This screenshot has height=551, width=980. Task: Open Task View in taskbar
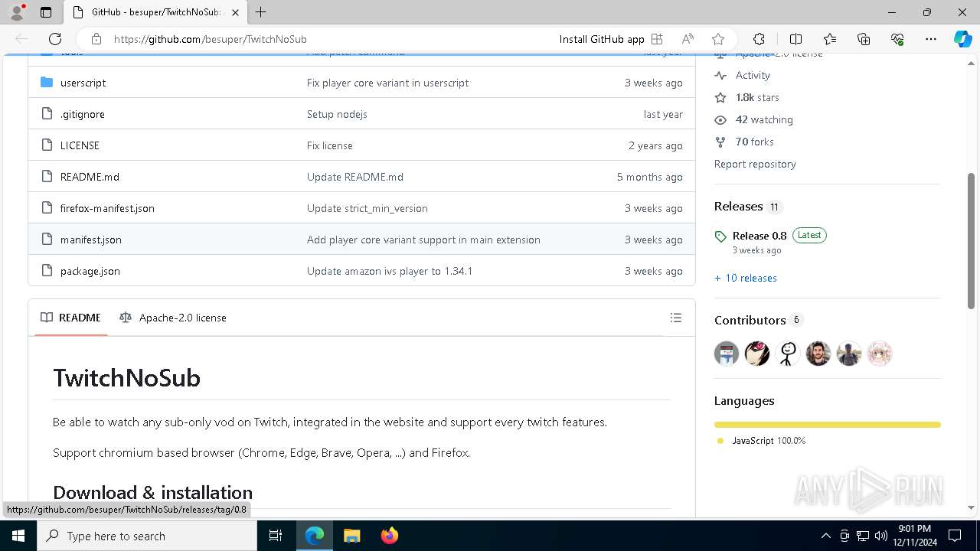click(276, 536)
